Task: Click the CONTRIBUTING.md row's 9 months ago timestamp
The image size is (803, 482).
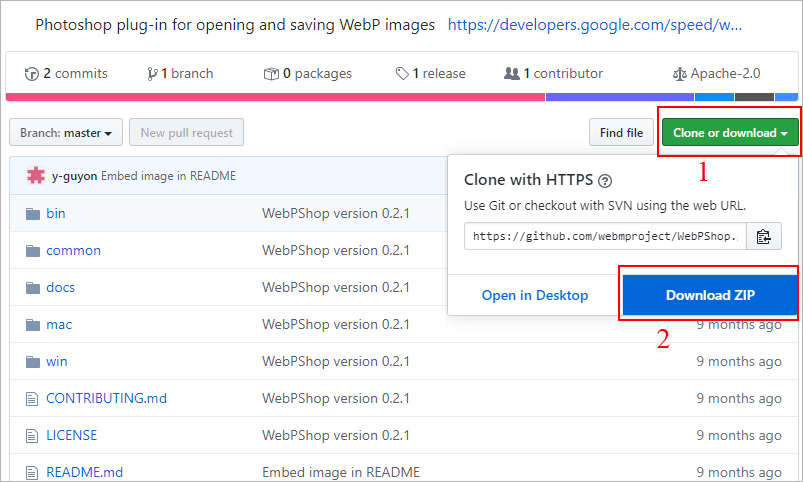Action: pos(739,399)
